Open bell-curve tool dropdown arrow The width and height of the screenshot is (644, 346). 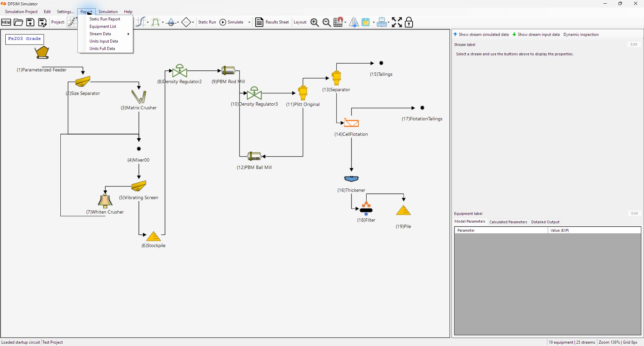point(163,22)
